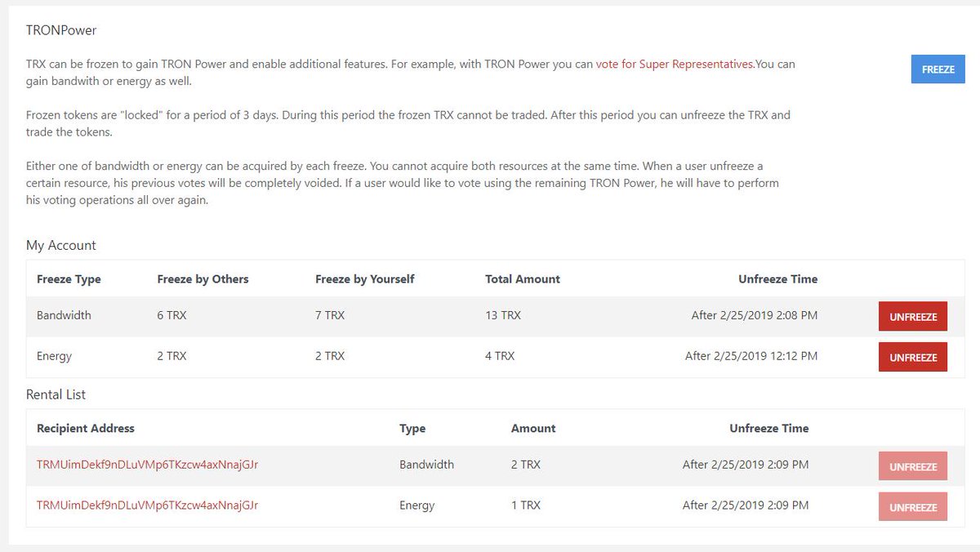Select the 7 TRX Freeze by Yourself value
Image resolution: width=980 pixels, height=552 pixels.
(x=330, y=315)
